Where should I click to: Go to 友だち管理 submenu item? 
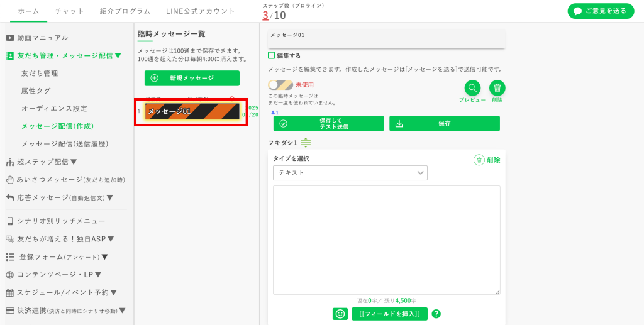[x=40, y=74]
